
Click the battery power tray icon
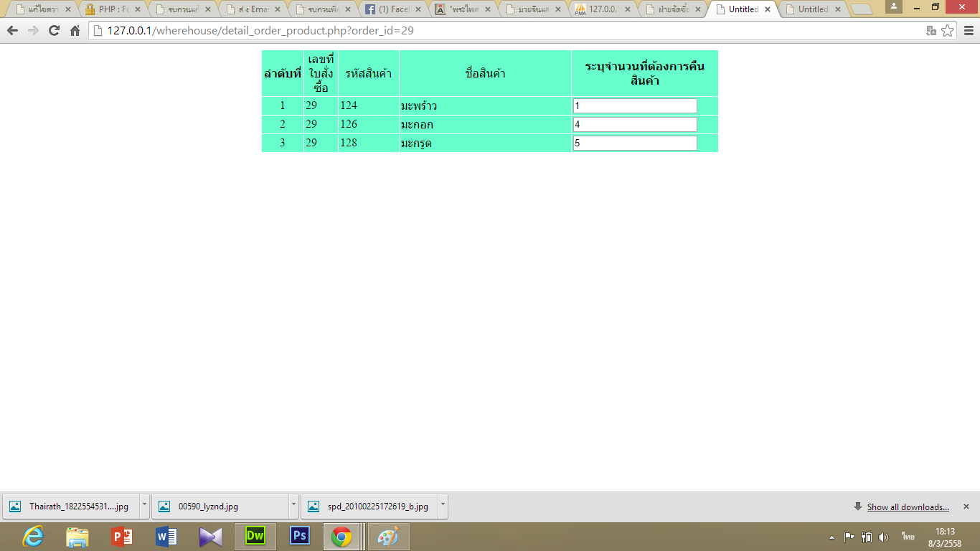[x=867, y=537]
